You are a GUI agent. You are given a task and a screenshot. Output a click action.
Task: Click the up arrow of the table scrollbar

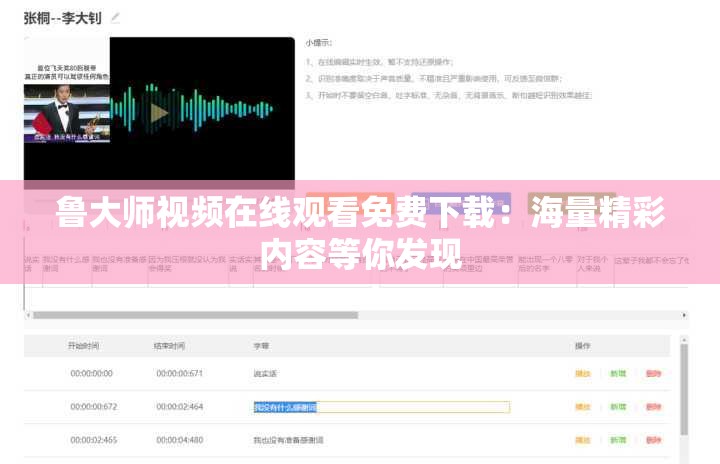[684, 340]
